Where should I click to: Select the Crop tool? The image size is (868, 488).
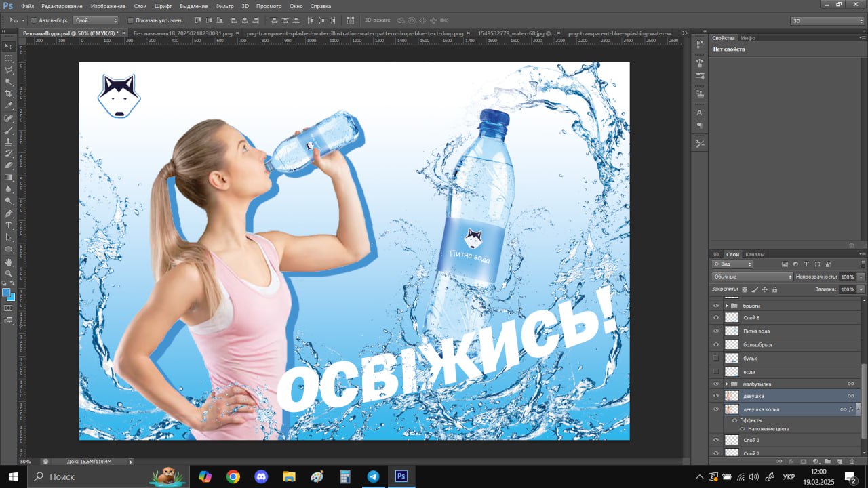[9, 94]
